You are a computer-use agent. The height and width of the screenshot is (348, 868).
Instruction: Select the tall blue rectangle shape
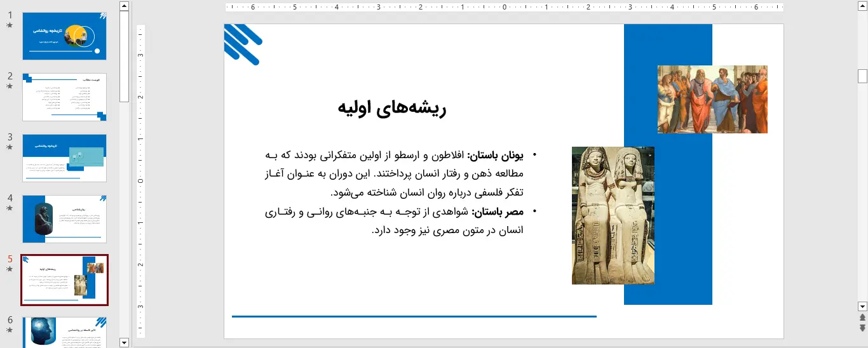pos(668,164)
